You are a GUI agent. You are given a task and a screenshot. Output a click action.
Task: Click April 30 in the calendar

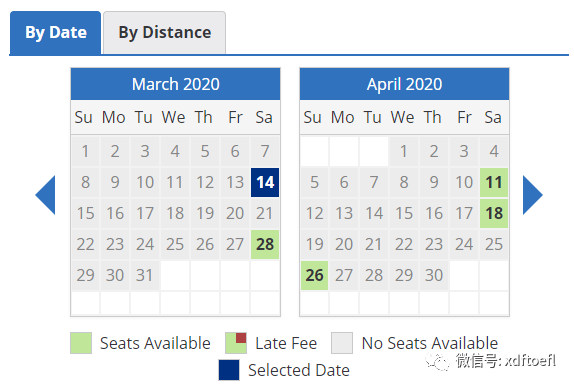434,275
